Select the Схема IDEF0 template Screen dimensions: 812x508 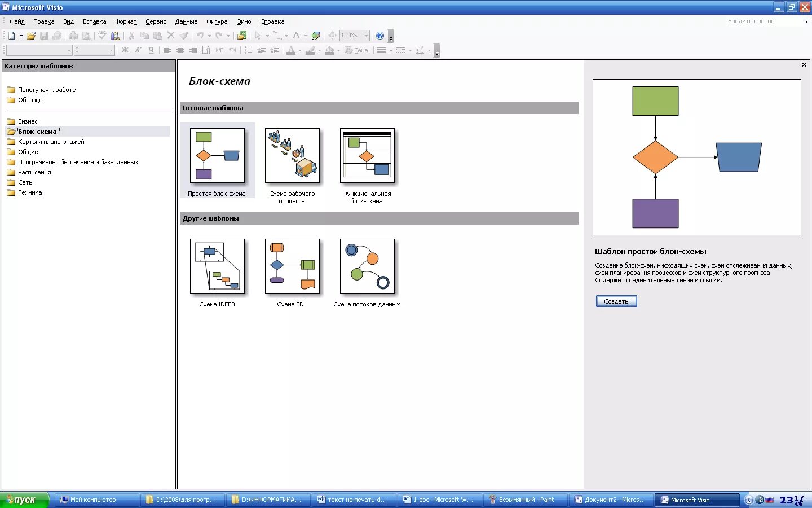click(217, 266)
